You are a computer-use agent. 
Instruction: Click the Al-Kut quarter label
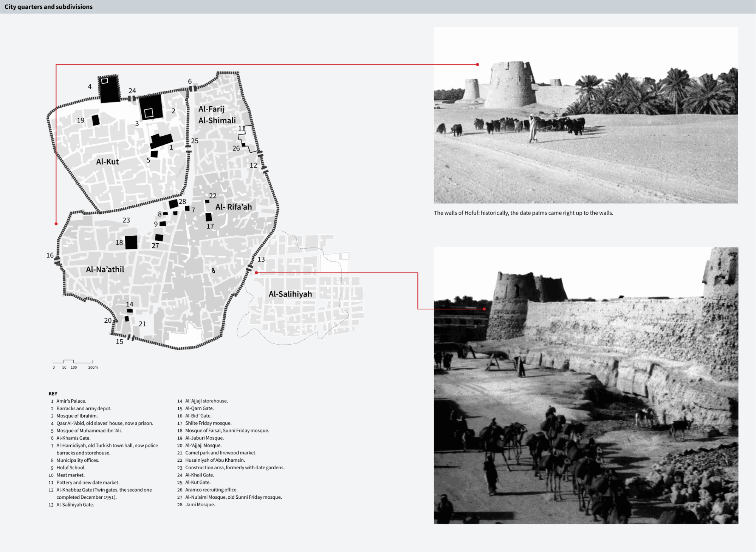[107, 162]
